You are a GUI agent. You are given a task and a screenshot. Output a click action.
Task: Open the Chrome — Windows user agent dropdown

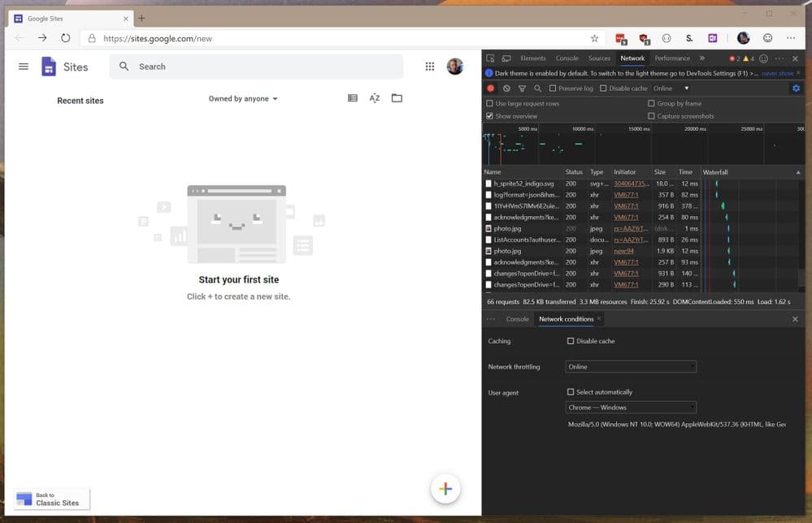[631, 407]
